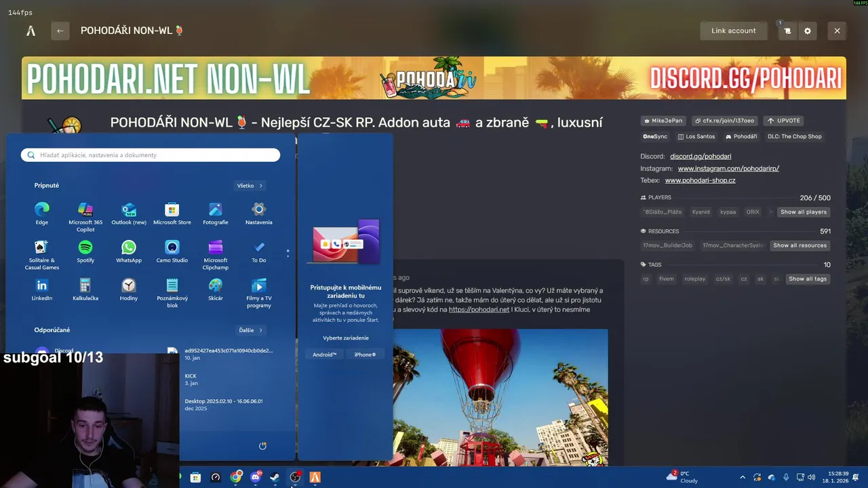Click MikeJePan owner badge
868x488 pixels.
click(663, 121)
